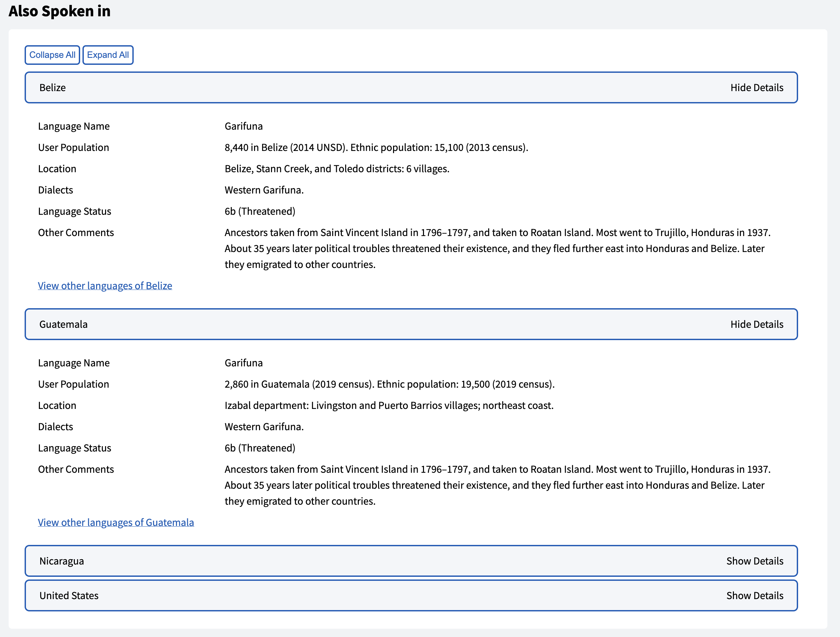The width and height of the screenshot is (840, 637).
Task: Click Belize Other Comments paragraph
Action: click(x=497, y=248)
